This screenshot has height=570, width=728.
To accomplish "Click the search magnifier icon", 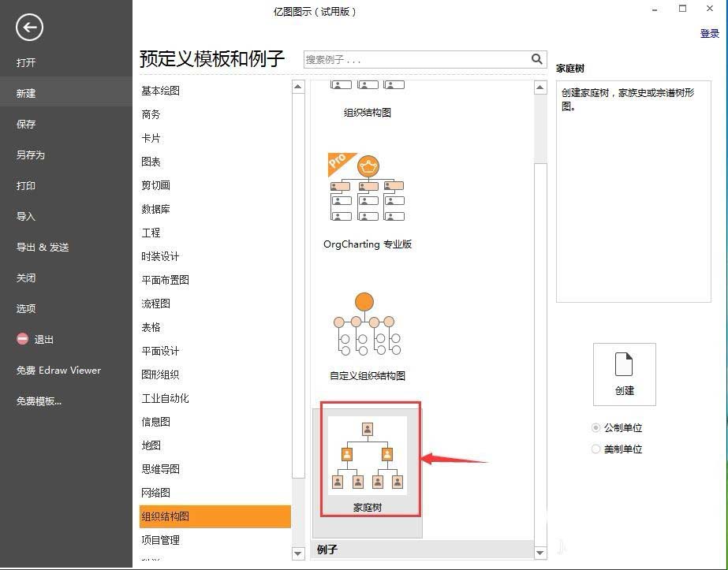I will 537,59.
